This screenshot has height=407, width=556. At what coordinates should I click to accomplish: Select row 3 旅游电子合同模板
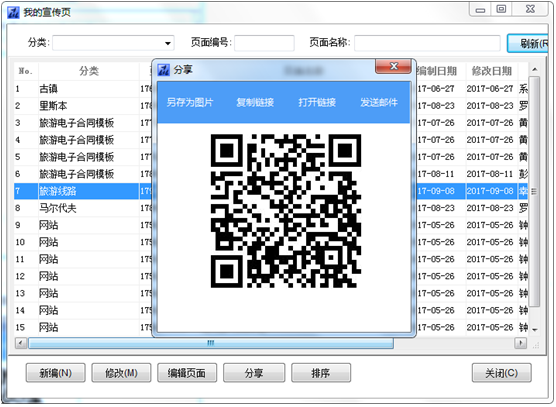pyautogui.click(x=271, y=123)
